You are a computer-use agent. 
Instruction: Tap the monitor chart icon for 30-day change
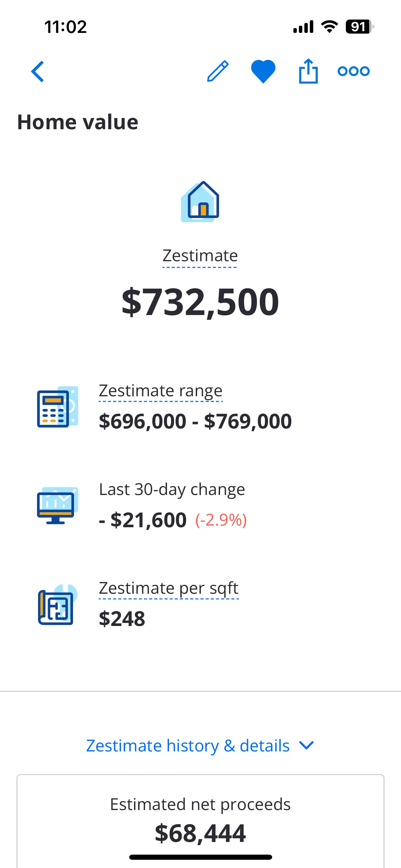(58, 505)
